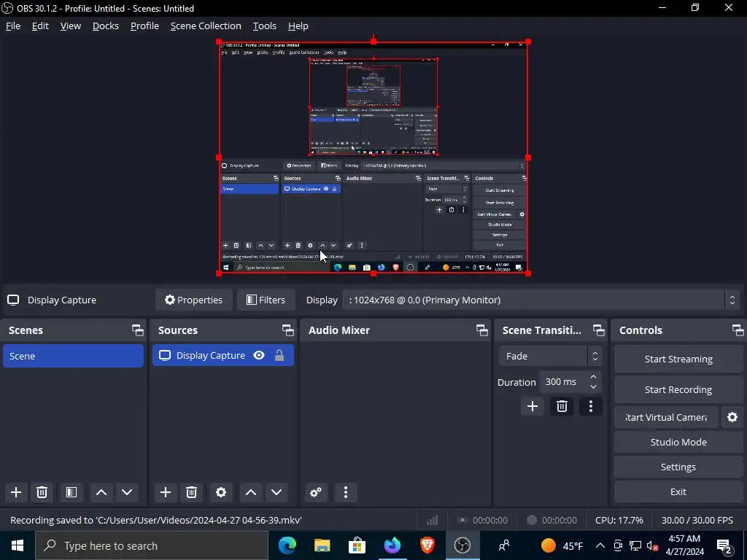The width and height of the screenshot is (747, 560).
Task: Select Display Capture in Sources list
Action: 223,355
